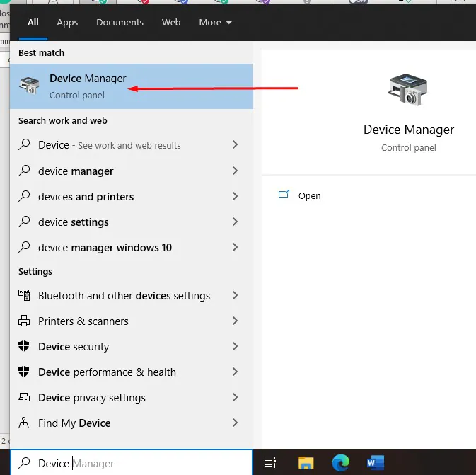The height and width of the screenshot is (475, 476).
Task: Expand chevron beside 'Device - See work' result
Action: (x=235, y=144)
